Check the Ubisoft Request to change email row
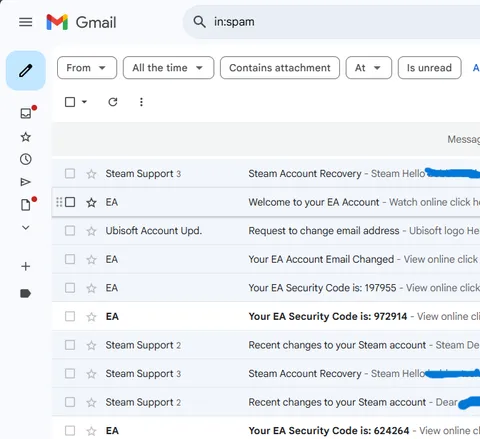 [x=70, y=231]
